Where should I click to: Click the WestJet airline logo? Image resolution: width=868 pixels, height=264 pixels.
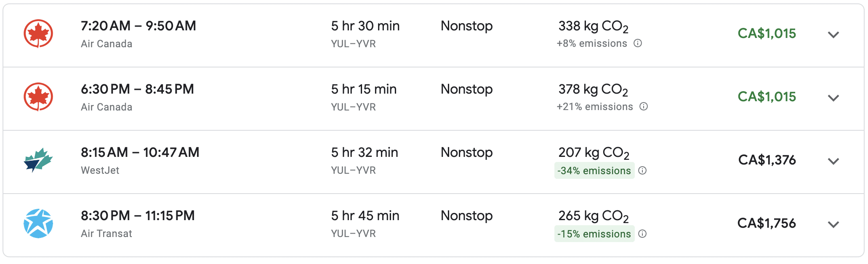tap(38, 160)
